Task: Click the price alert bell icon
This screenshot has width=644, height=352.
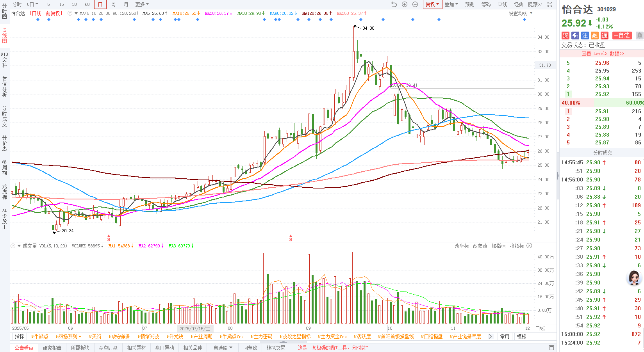Action: pos(639,36)
